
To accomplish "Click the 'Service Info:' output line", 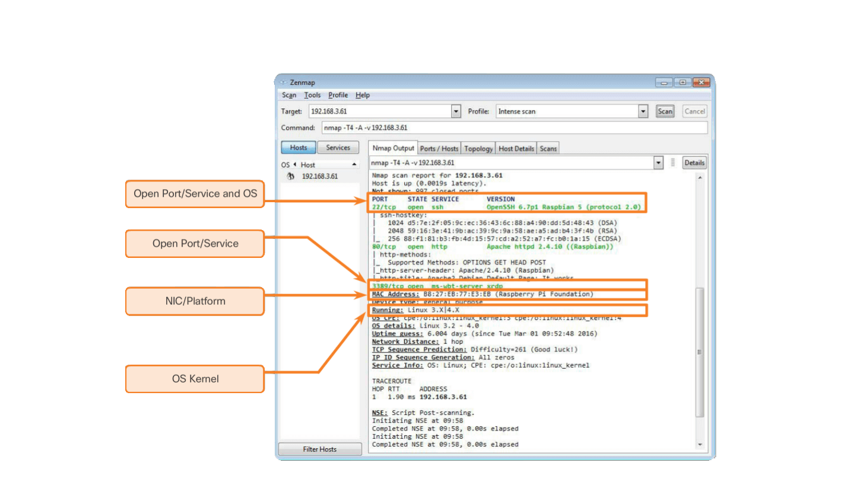I will coord(481,365).
